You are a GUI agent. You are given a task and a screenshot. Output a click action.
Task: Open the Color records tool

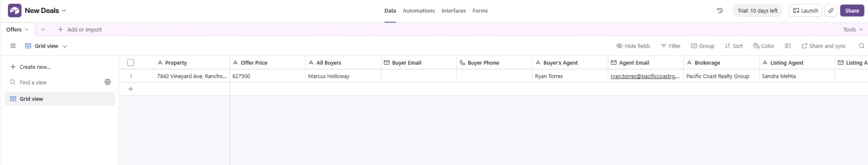click(764, 46)
